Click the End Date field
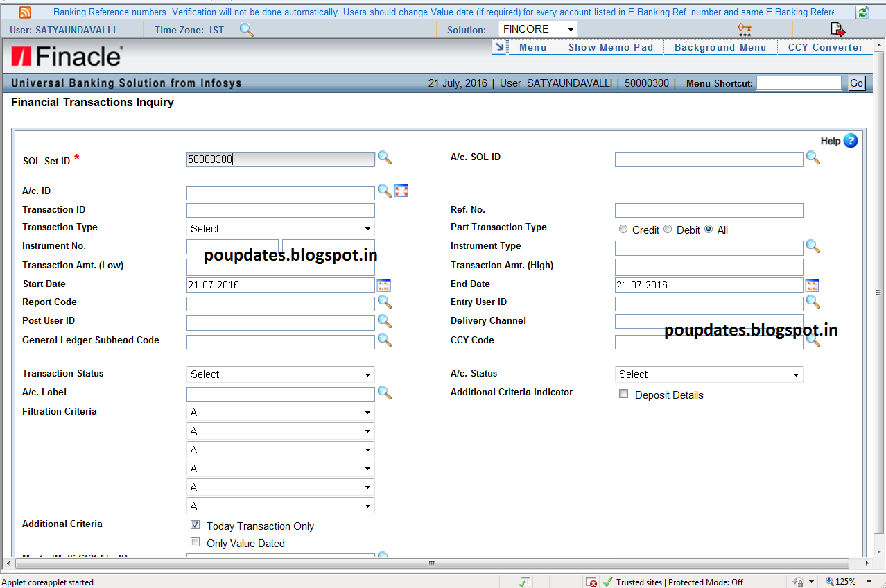Screen dimensions: 886x588 [709, 285]
